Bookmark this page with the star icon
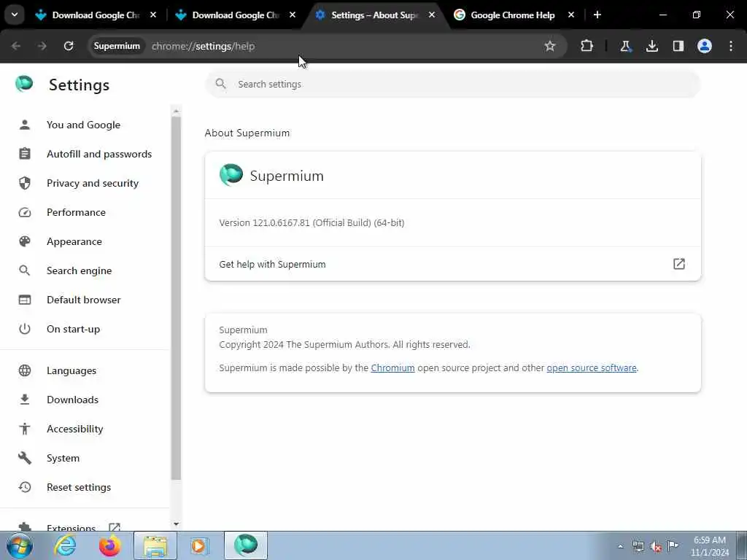This screenshot has height=560, width=747. (550, 46)
